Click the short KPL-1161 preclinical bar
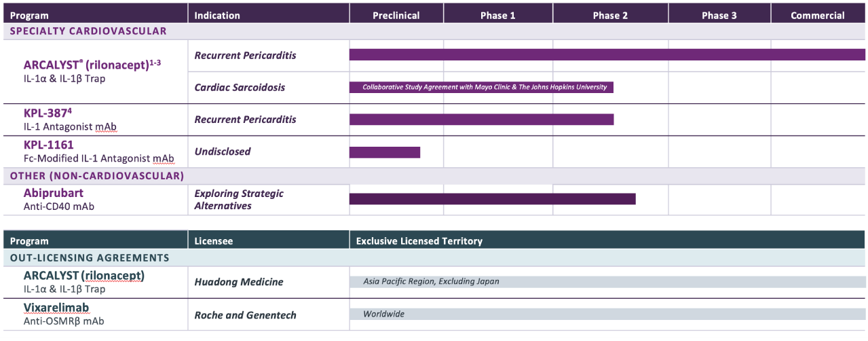868x341 pixels. point(384,152)
